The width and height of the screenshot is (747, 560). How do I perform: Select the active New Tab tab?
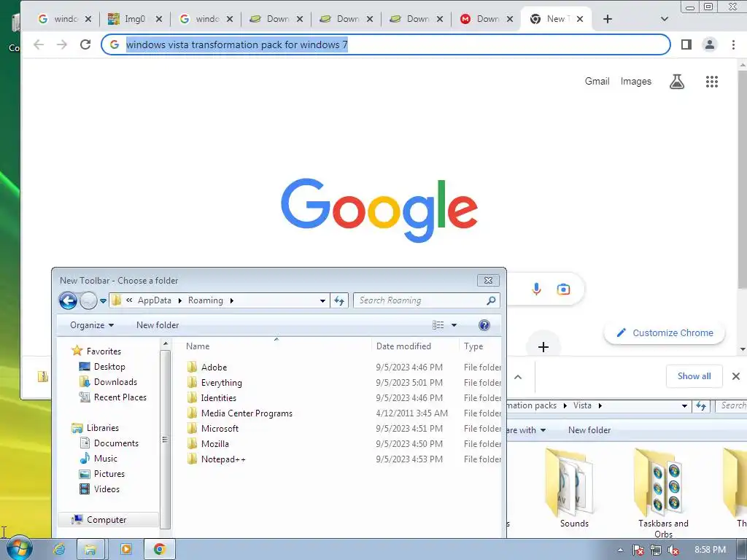coord(555,19)
